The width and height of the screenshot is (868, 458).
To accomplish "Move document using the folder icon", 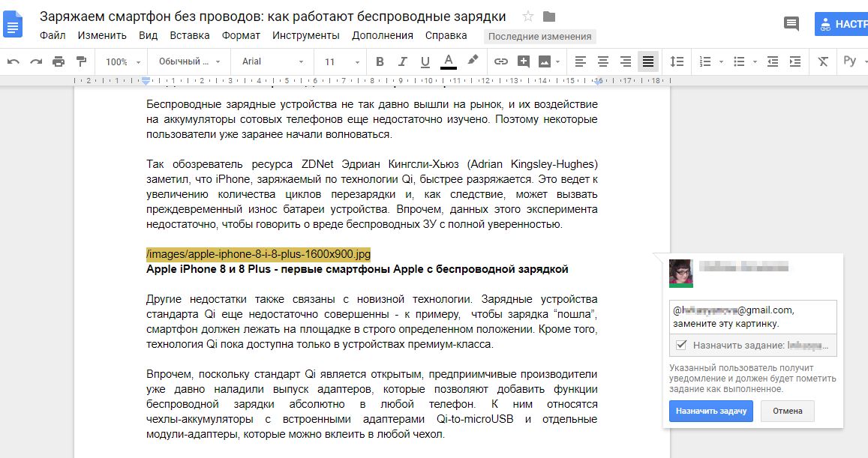I will pyautogui.click(x=549, y=16).
